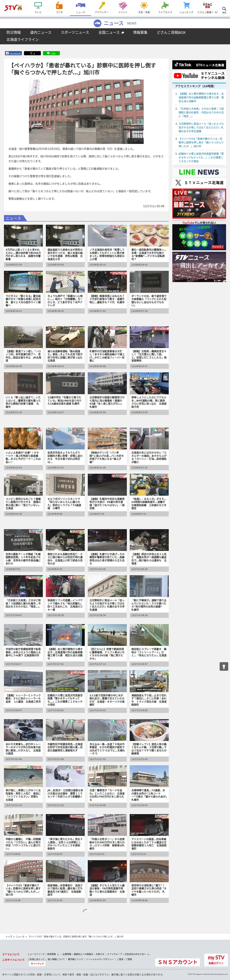This screenshot has width=230, height=980.
Task: Open the ライブカメラ Hokkaido map icon
Action: (165, 8)
